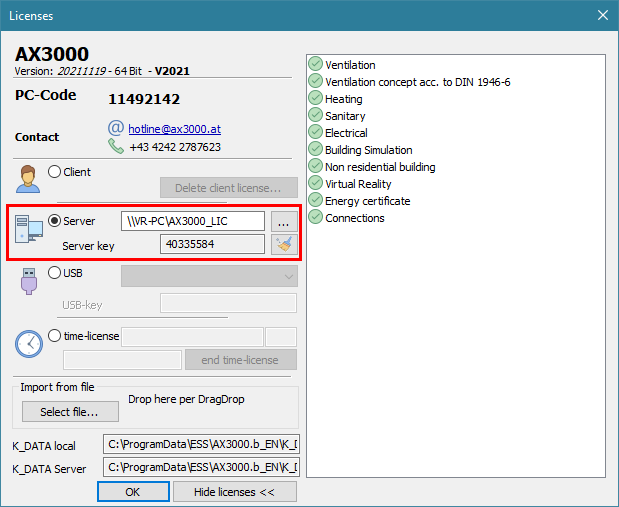This screenshot has width=619, height=507.
Task: Click the email at-sign icon
Action: (116, 128)
